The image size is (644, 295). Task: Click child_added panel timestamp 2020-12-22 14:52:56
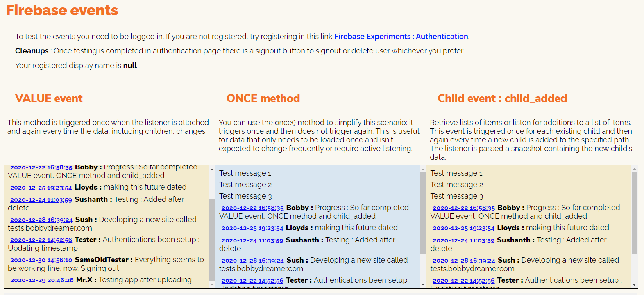coord(464,281)
